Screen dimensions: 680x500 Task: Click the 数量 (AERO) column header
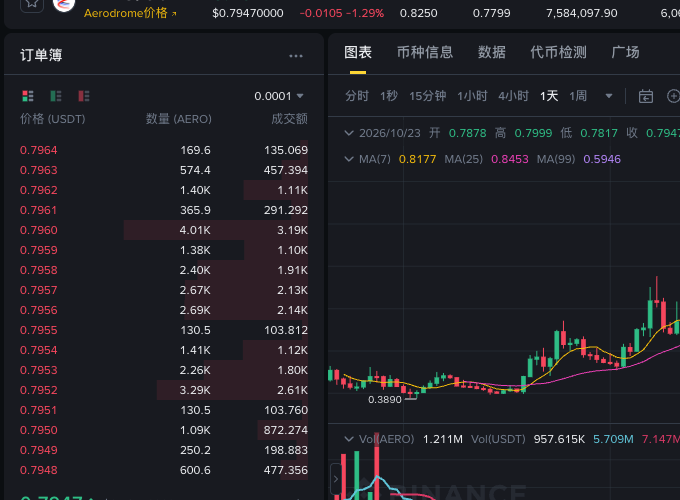click(179, 119)
